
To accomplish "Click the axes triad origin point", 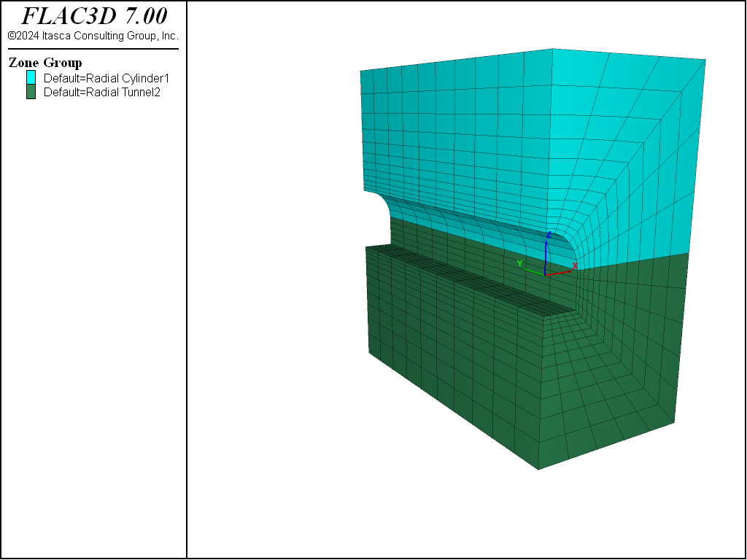I will point(545,275).
